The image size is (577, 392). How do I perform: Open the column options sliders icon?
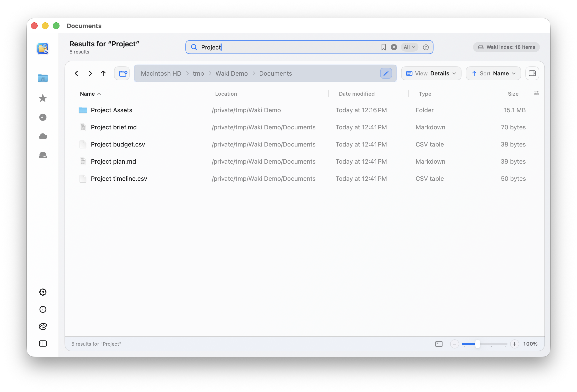click(536, 93)
